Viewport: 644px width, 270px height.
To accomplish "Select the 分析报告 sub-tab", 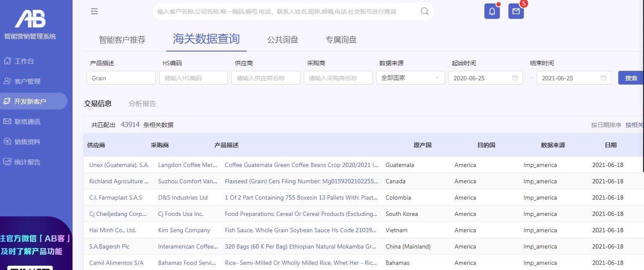I will 142,103.
